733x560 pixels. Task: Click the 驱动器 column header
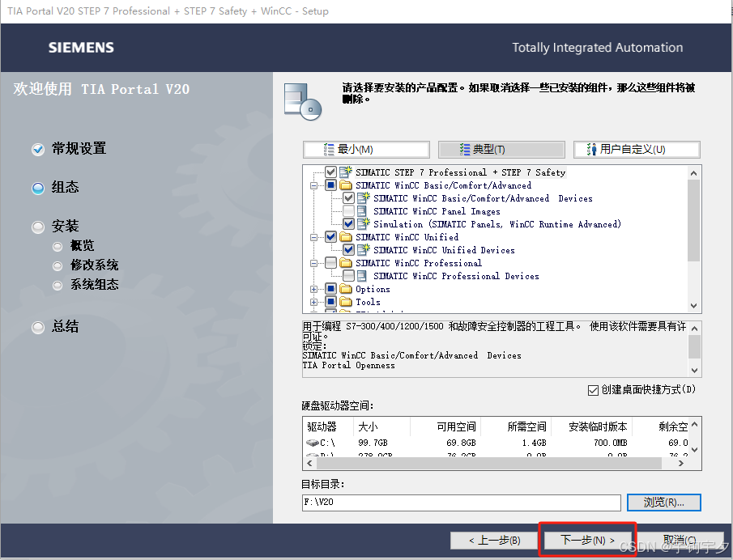click(329, 426)
